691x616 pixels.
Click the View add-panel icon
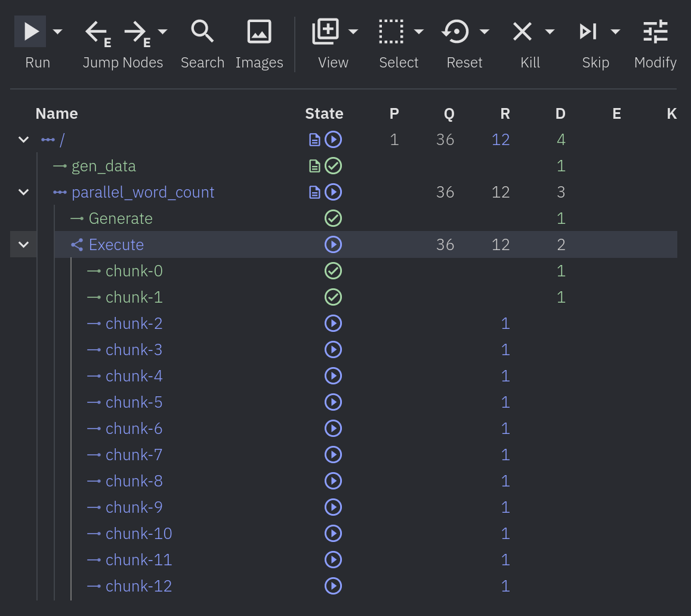point(326,31)
